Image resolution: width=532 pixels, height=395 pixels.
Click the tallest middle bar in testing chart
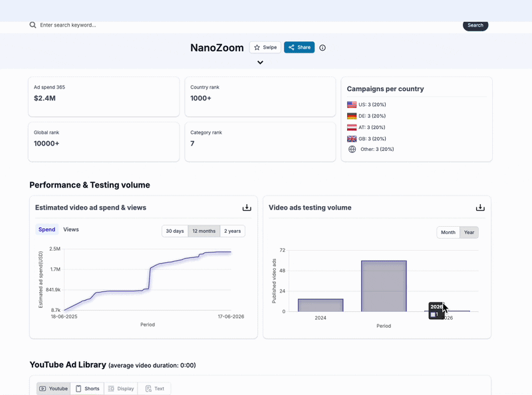(x=384, y=286)
